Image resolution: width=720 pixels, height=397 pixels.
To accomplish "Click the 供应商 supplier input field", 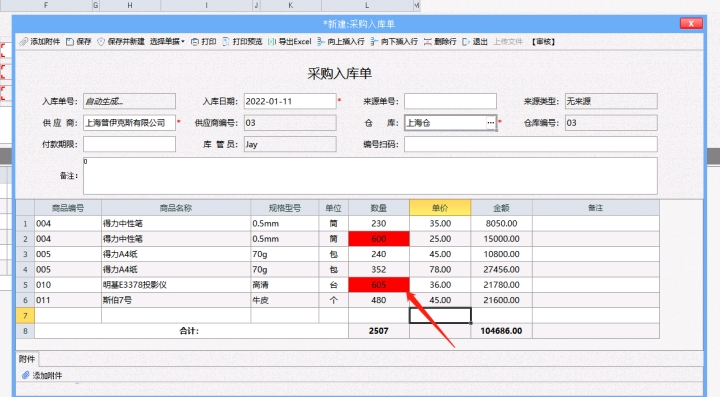I will pos(129,123).
